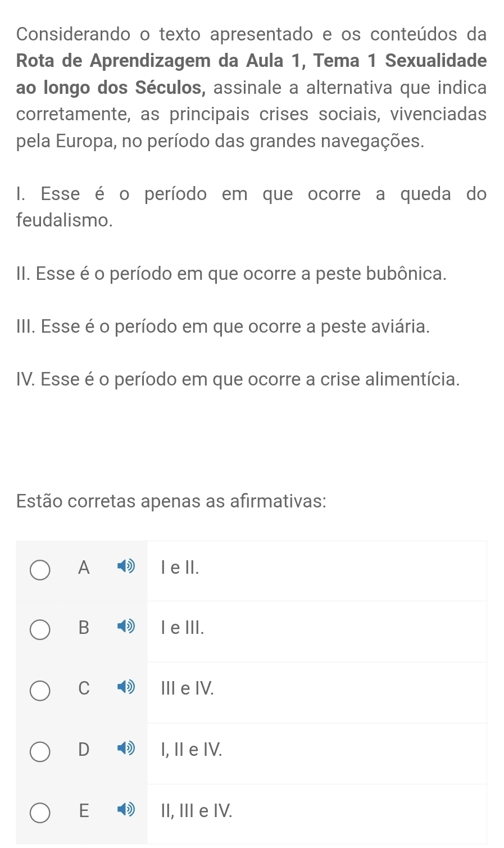This screenshot has height=848, width=504.
Task: Play audio for alternative B
Action: (x=126, y=627)
